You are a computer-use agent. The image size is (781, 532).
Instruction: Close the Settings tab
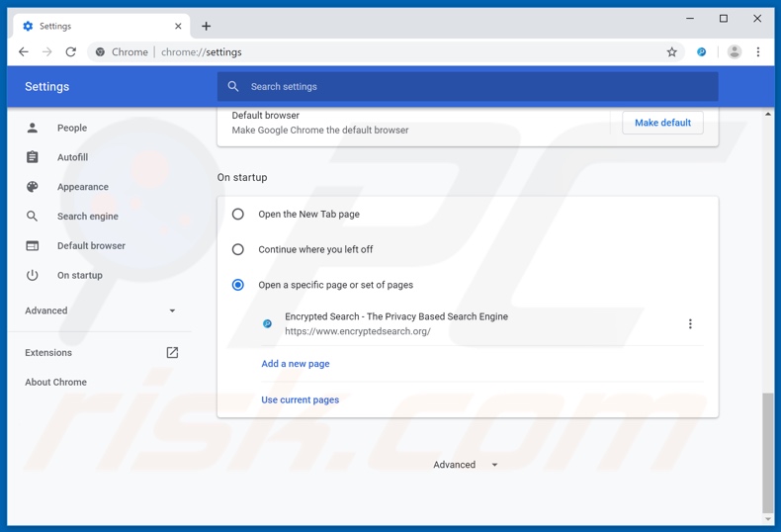[x=178, y=26]
